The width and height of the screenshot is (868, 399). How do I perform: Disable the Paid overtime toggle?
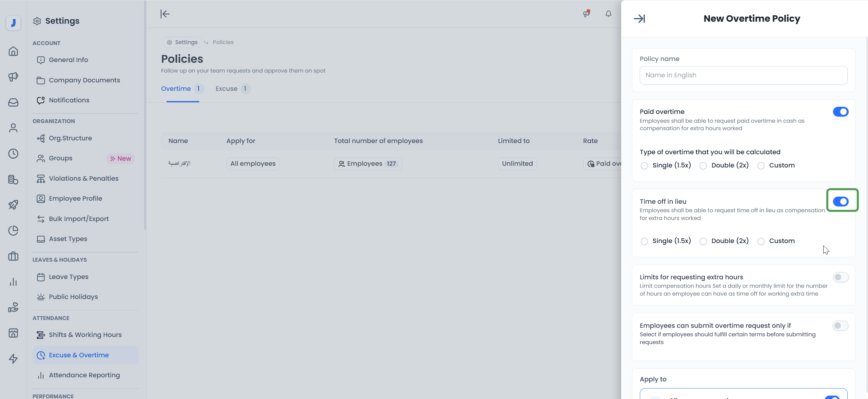840,112
